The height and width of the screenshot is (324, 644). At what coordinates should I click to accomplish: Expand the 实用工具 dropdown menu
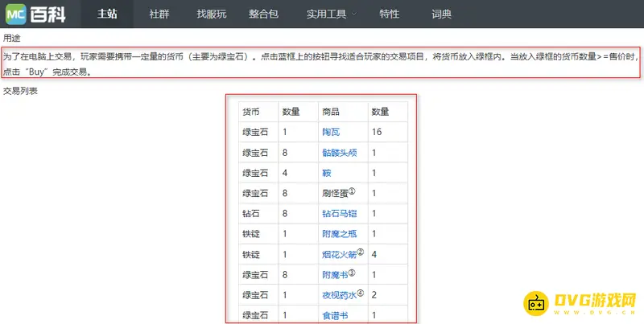click(324, 14)
